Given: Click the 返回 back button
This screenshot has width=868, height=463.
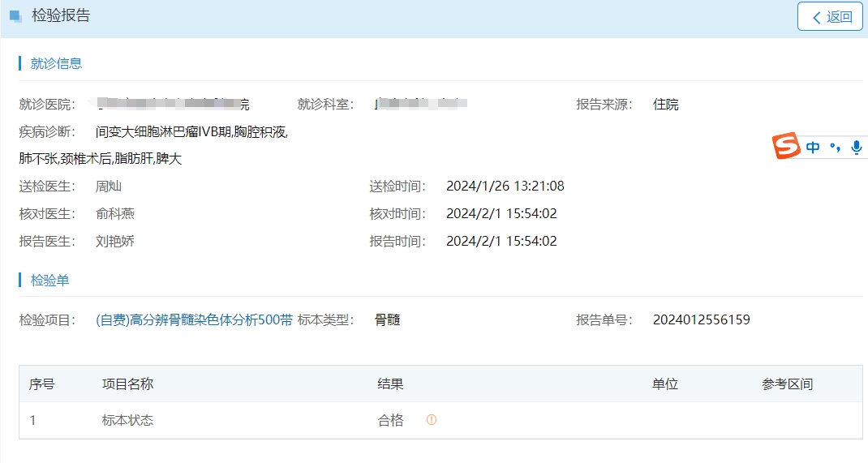Looking at the screenshot, I should pos(830,16).
